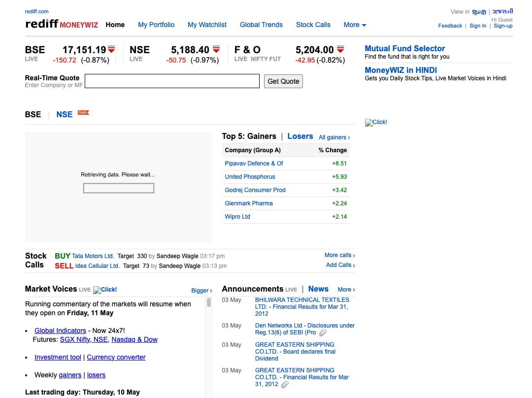
Task: Click the % Change column header
Action: 332,150
